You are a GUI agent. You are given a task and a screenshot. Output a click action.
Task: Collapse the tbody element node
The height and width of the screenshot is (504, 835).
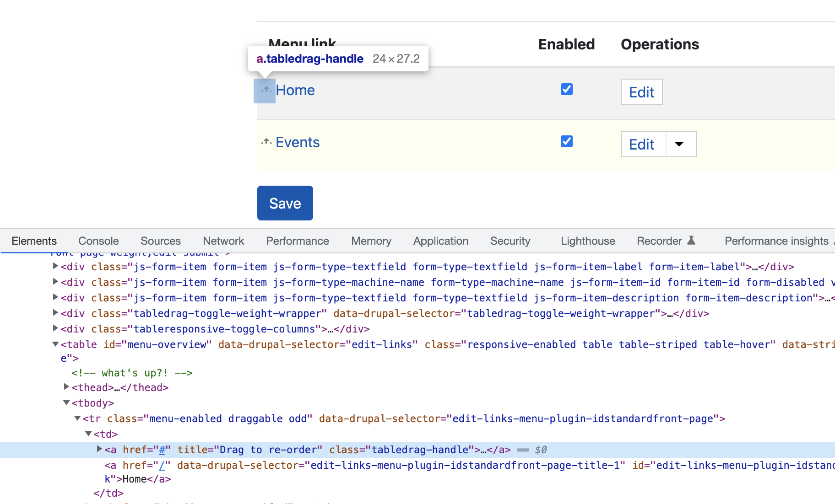(x=66, y=402)
